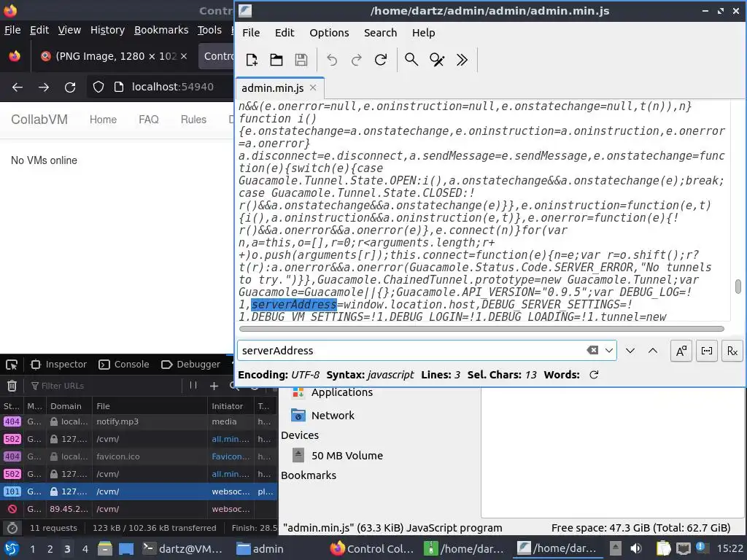747x560 pixels.
Task: Add a new request with plus icon
Action: click(x=214, y=386)
